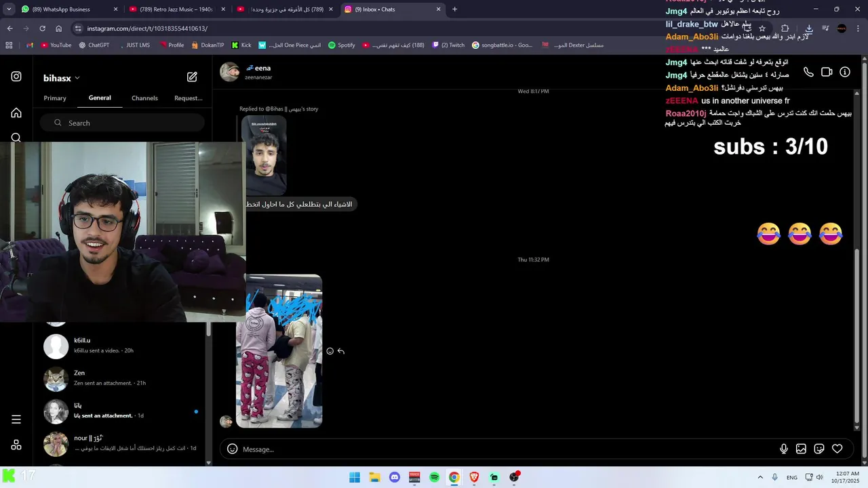Switch to the WhatsApp Business tab
Image resolution: width=868 pixels, height=488 pixels.
(x=69, y=9)
